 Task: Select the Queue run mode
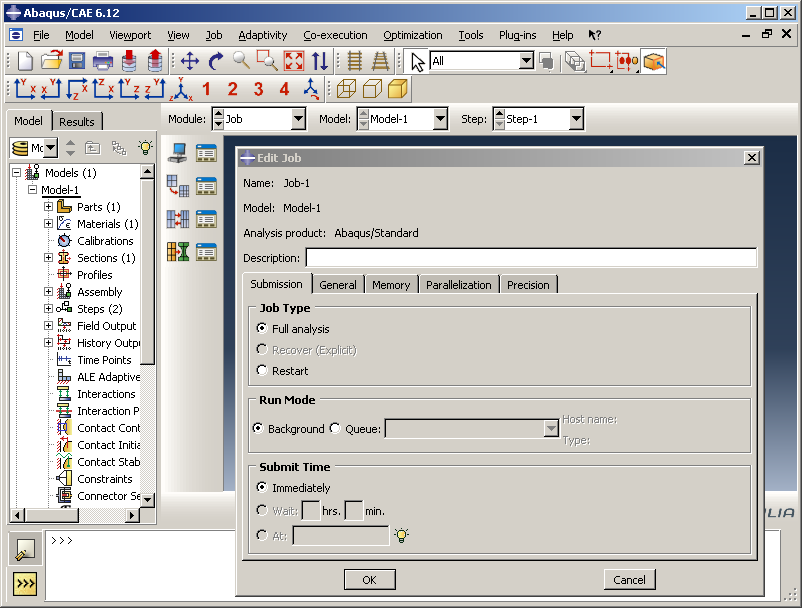[335, 428]
